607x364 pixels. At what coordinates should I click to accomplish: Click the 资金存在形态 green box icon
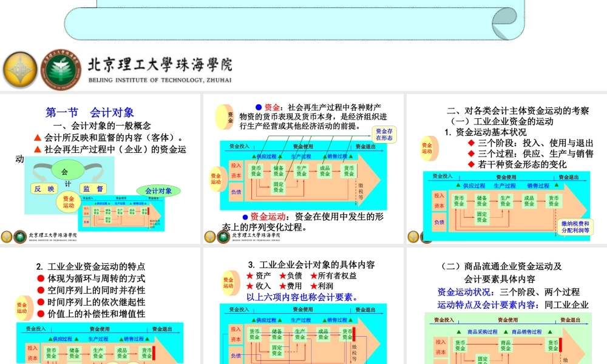(385, 133)
